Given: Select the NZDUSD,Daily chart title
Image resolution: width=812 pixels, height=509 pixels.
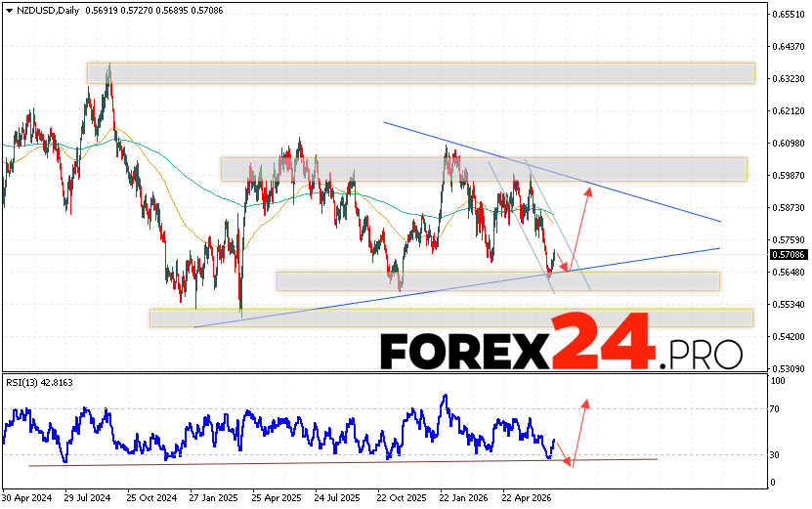Looking at the screenshot, I should point(48,11).
